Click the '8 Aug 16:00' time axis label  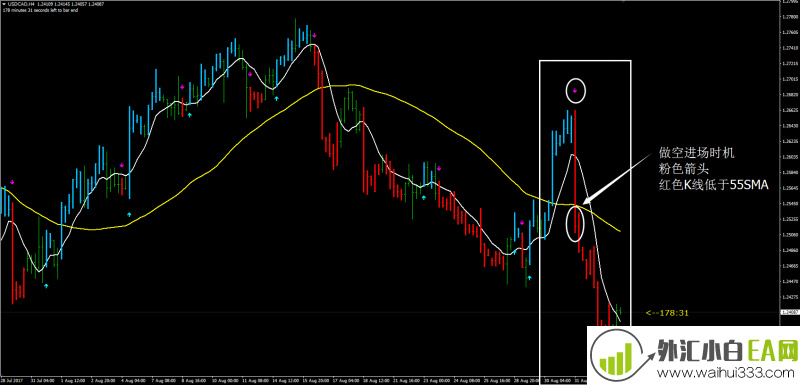[x=194, y=380]
